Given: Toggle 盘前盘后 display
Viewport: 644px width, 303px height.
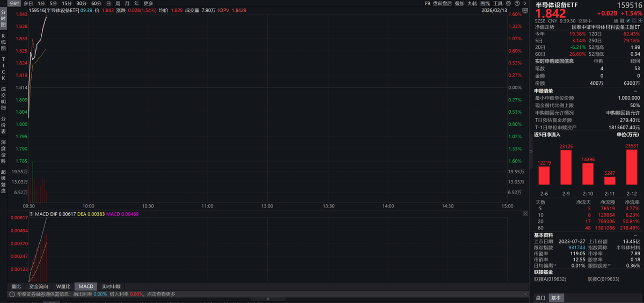Looking at the screenshot, I should [442, 3].
